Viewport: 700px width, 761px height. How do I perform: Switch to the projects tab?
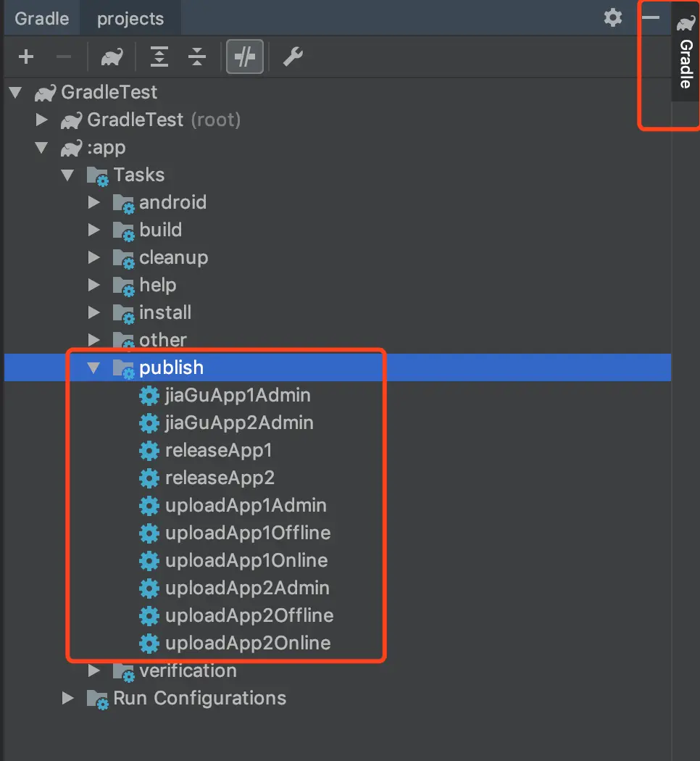(x=130, y=18)
